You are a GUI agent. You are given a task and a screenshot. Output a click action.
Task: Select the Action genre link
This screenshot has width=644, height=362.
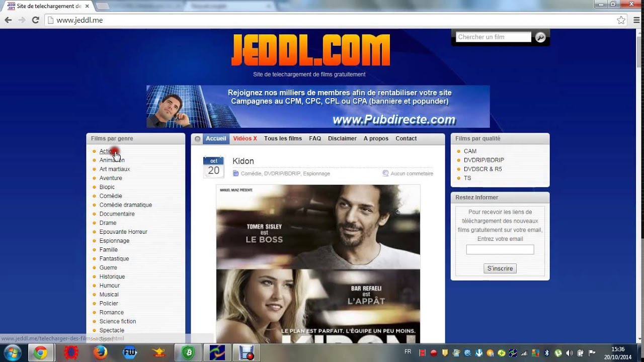coord(108,151)
